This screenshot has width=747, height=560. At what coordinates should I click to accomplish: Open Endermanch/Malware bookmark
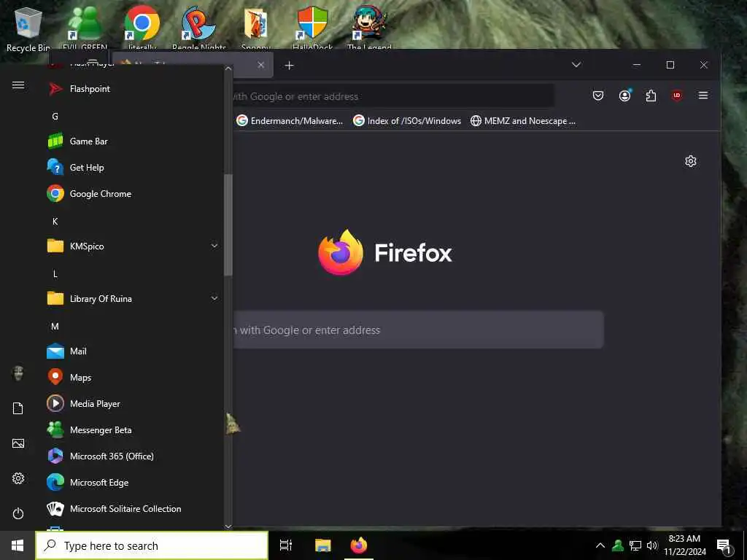pyautogui.click(x=290, y=121)
